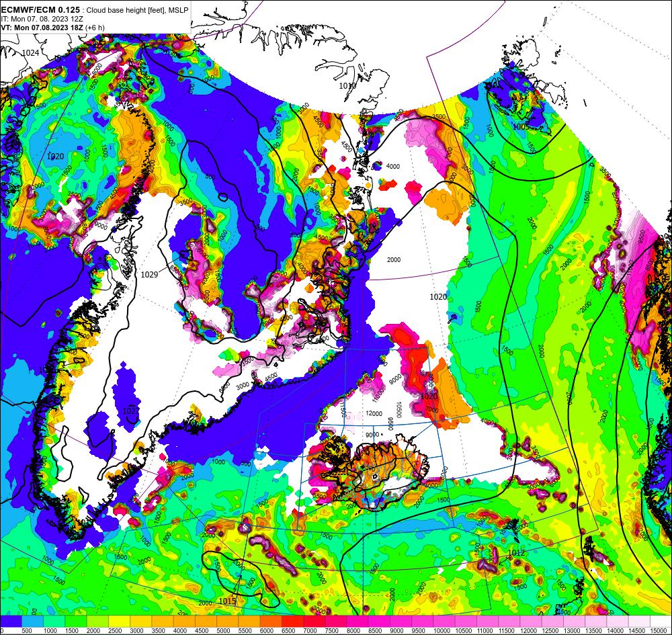The width and height of the screenshot is (672, 635).
Task: Pick the green 1500–2000 legend swatch
Action: (77, 622)
